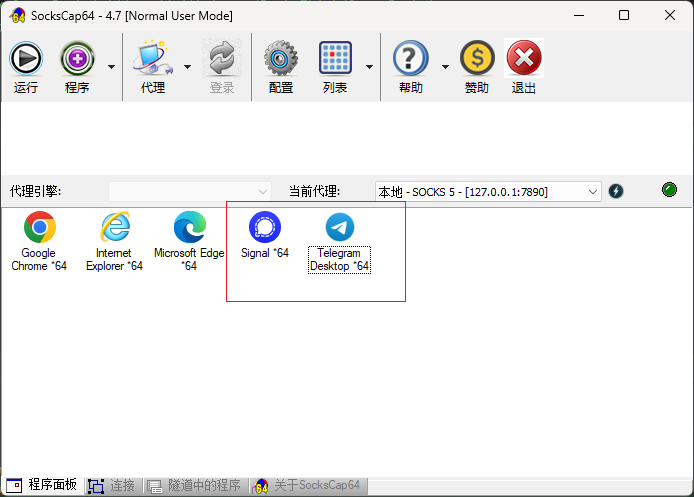Viewport: 694px width, 497px height.
Task: Close the SocksCap64 window
Action: tap(670, 15)
